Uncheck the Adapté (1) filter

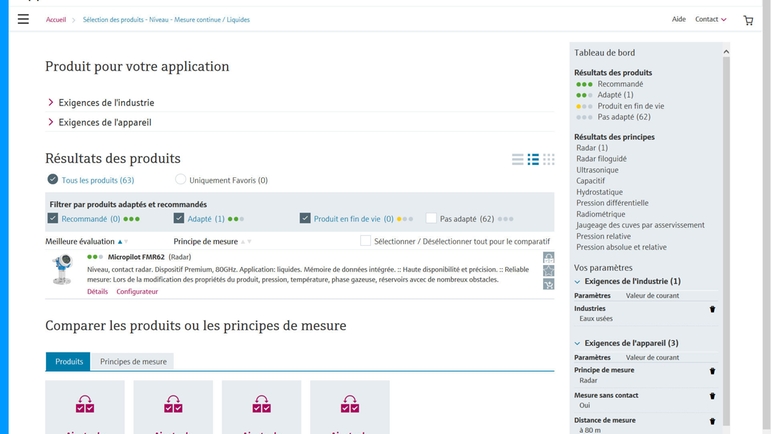point(178,218)
